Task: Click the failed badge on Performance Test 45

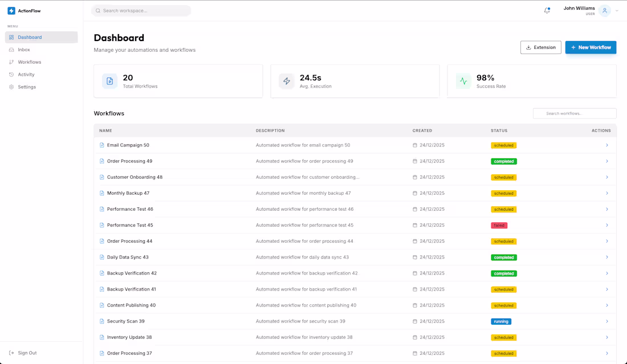Action: [x=499, y=225]
